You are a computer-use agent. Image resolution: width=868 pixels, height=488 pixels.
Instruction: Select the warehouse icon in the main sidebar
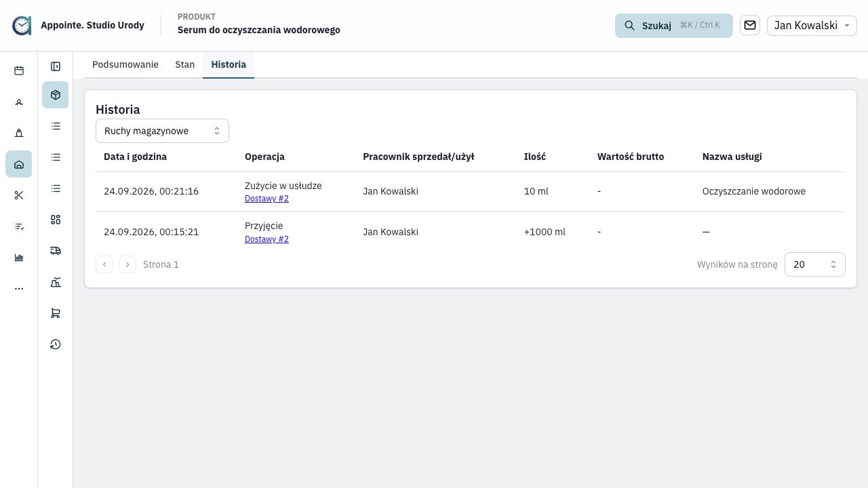tap(19, 164)
